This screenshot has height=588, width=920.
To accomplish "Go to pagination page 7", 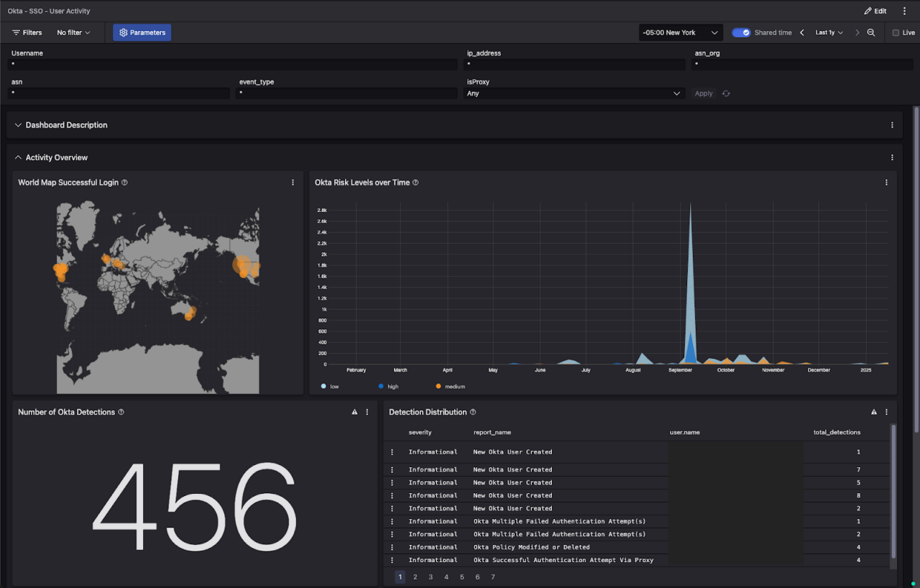I will (493, 576).
